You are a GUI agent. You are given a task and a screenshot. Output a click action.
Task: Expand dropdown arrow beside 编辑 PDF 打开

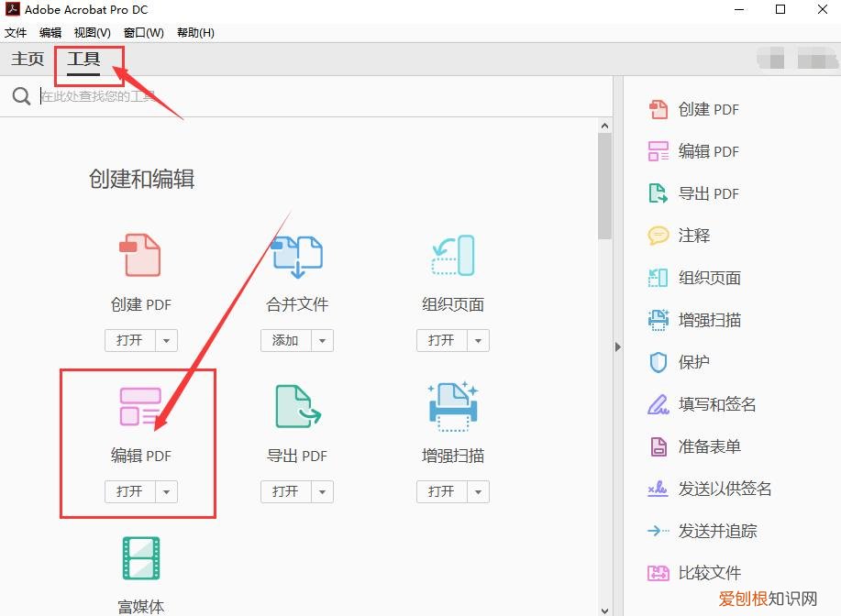166,491
